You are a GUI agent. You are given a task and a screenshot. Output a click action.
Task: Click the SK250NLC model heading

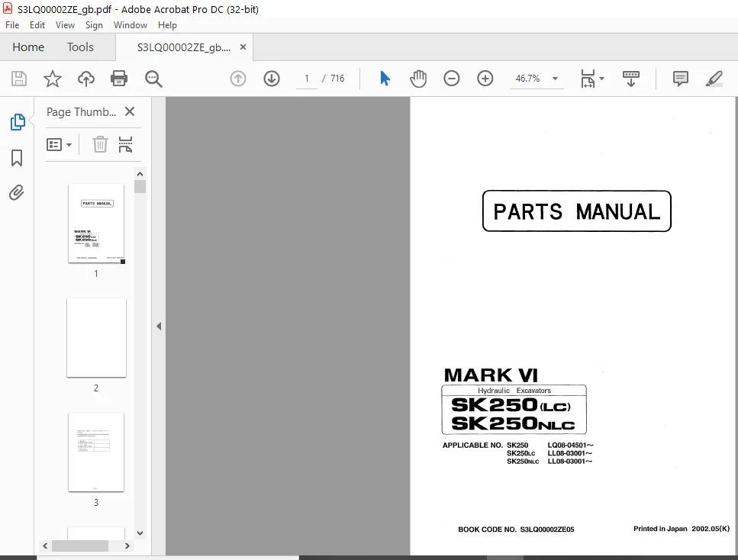513,423
